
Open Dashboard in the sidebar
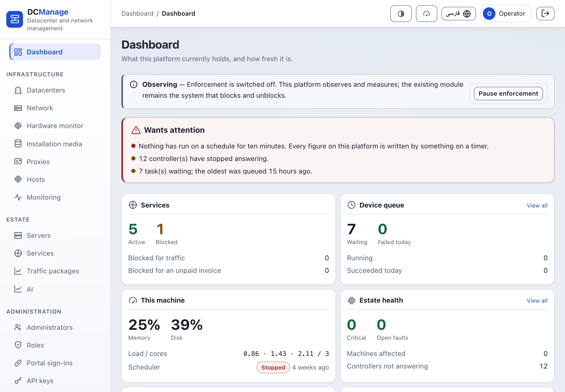pos(55,52)
